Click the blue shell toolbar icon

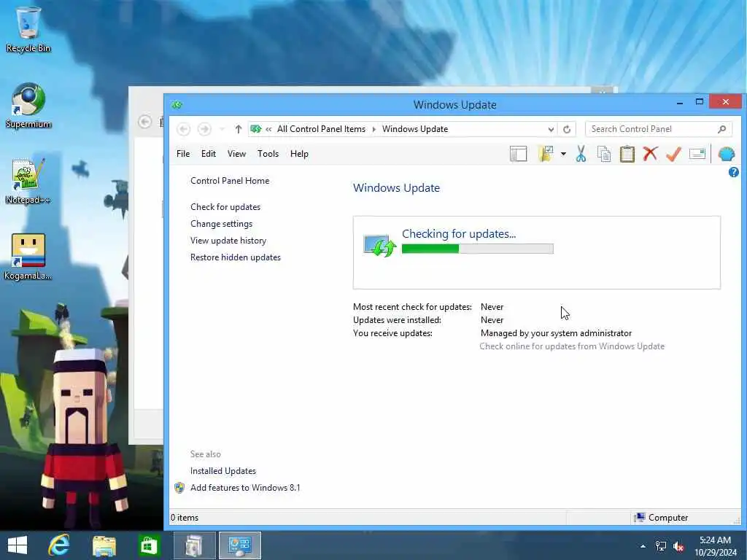tap(727, 154)
